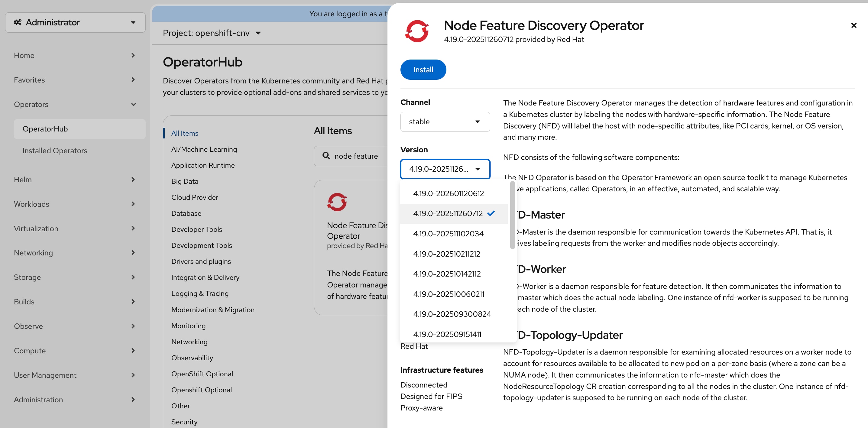Click the Designed for FIPS text
Screen dimensions: 868x428
(431, 396)
